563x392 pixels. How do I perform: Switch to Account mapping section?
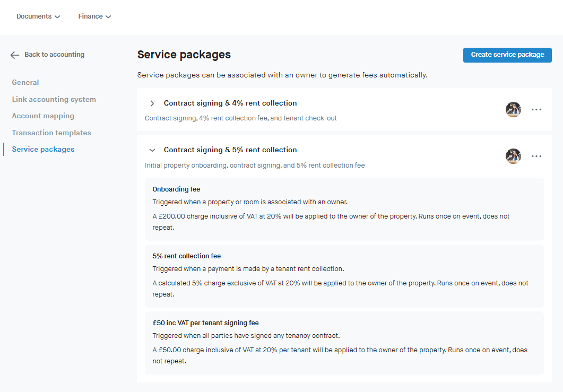coord(43,116)
